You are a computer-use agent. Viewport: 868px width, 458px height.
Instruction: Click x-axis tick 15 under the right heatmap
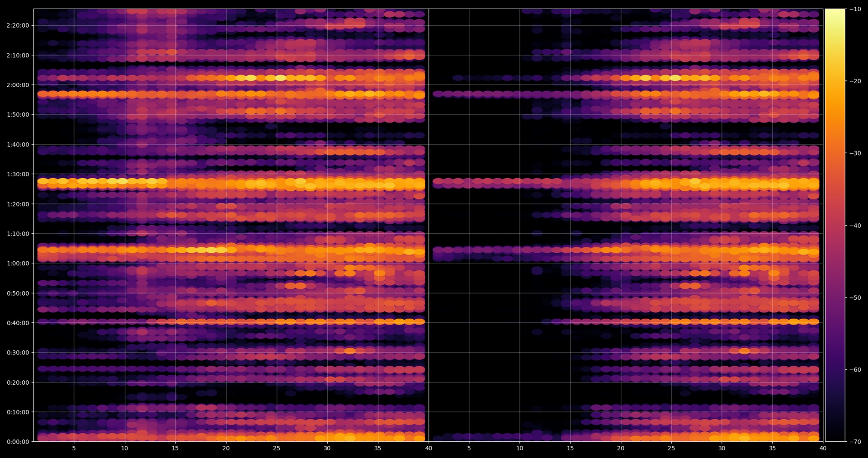tap(570, 448)
